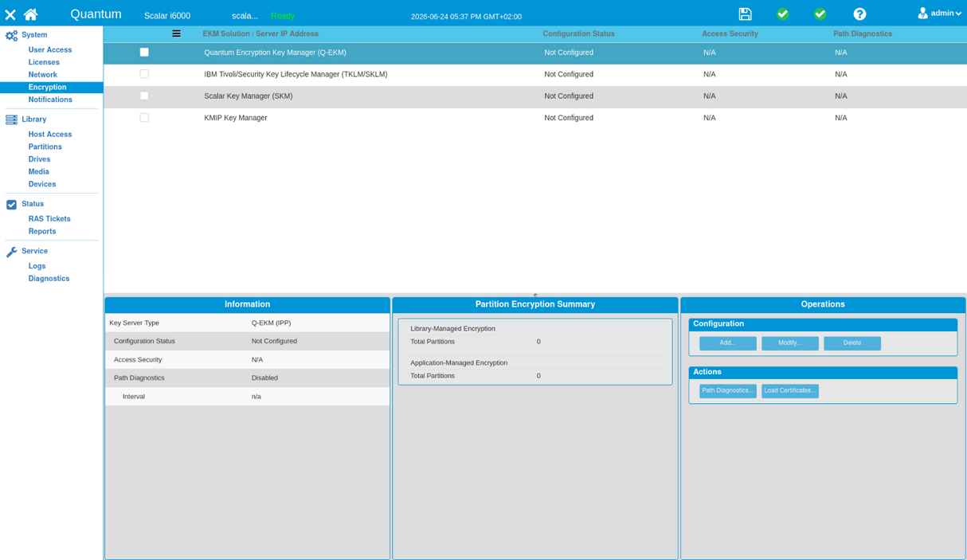This screenshot has height=560, width=967.
Task: Select the KMIP Key Manager row
Action: (x=535, y=118)
